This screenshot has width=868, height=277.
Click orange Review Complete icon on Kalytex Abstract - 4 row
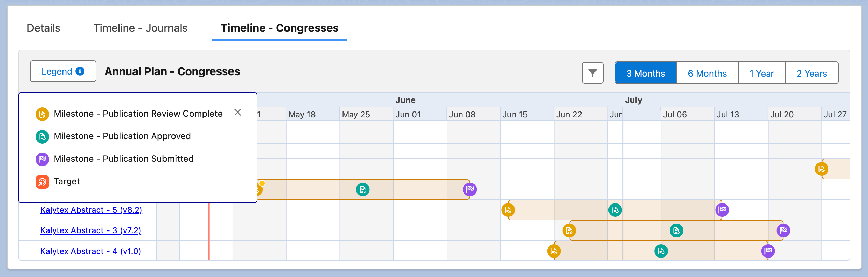coord(554,251)
